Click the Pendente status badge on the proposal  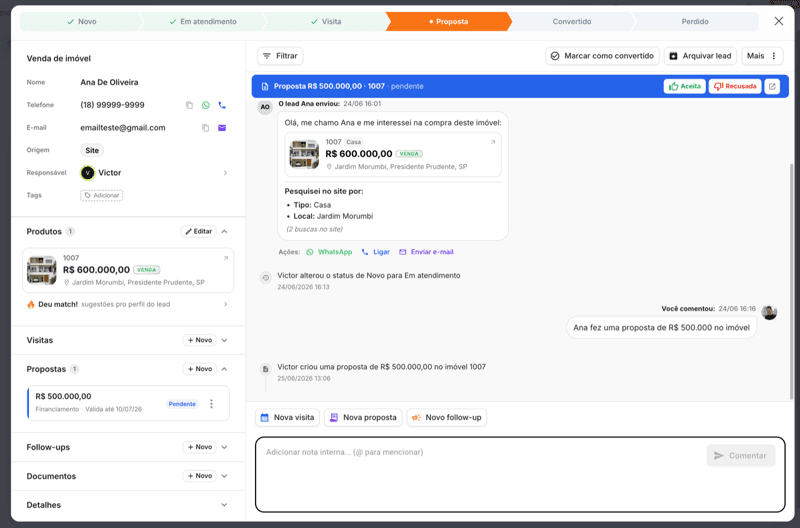182,404
